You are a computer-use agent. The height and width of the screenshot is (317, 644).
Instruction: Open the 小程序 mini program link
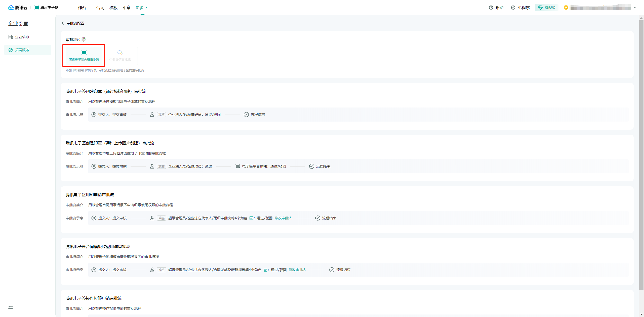[x=520, y=8]
